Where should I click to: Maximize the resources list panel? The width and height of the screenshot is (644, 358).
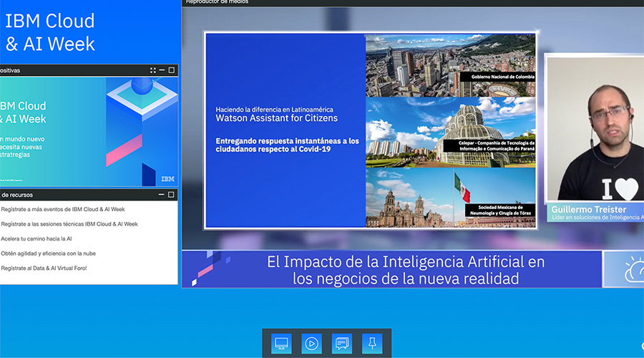click(172, 194)
